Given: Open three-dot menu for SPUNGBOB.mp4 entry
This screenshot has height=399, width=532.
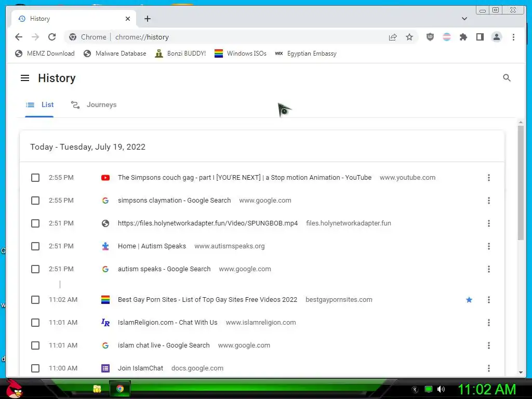Looking at the screenshot, I should (x=488, y=223).
